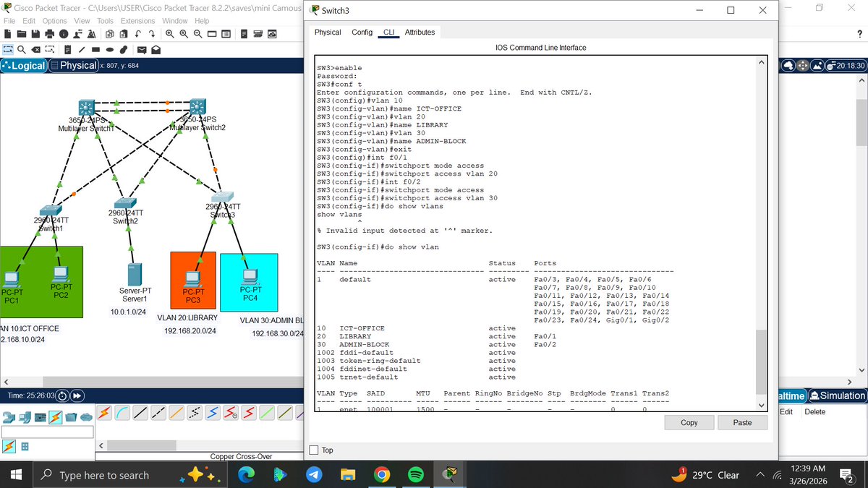The image size is (868, 488).
Task: Toggle to Simulation mode
Action: click(838, 395)
